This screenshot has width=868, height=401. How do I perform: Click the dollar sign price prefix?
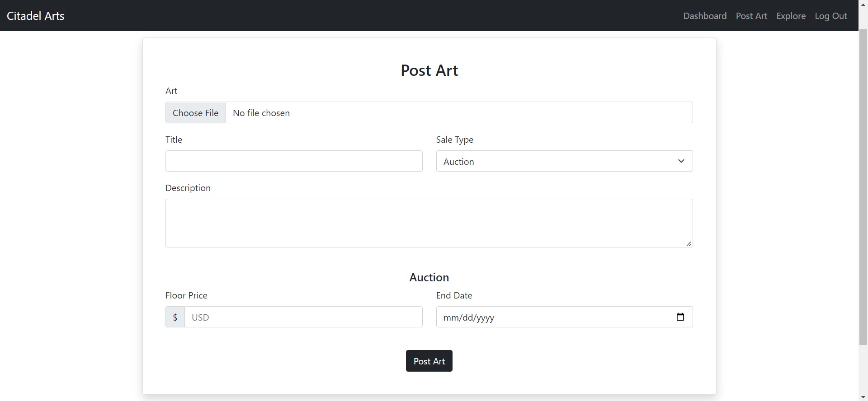[175, 317]
